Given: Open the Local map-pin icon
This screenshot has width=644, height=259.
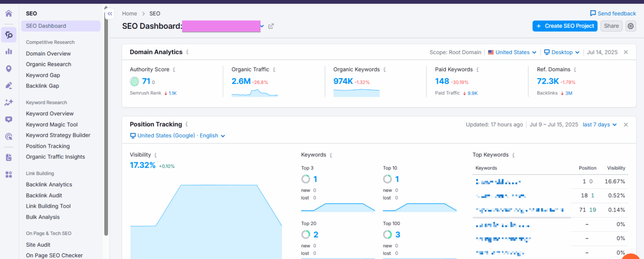Looking at the screenshot, I should pos(8,69).
